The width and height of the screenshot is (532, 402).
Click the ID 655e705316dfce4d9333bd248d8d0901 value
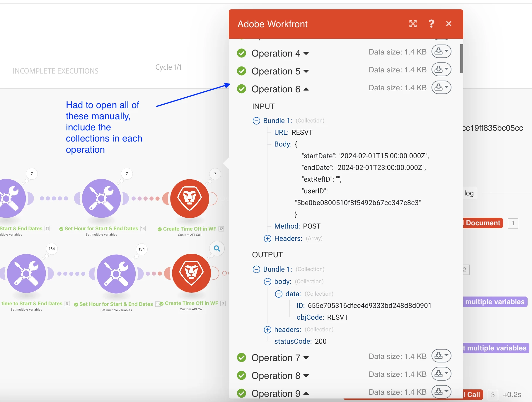click(369, 306)
